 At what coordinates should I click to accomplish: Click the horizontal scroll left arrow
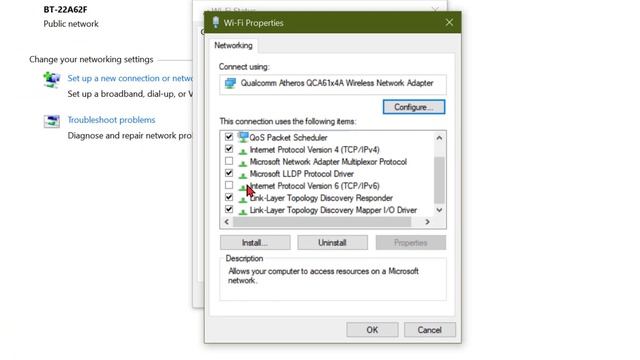coord(227,222)
